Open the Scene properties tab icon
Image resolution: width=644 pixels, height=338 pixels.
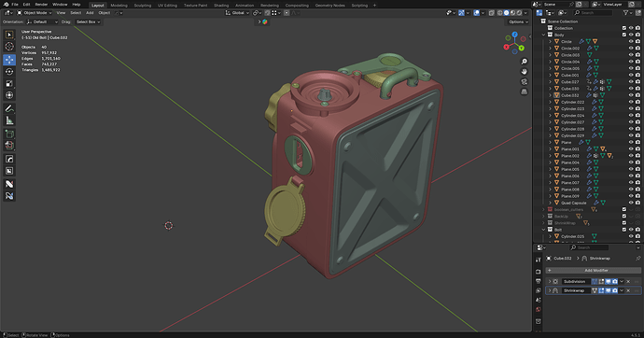(x=539, y=300)
